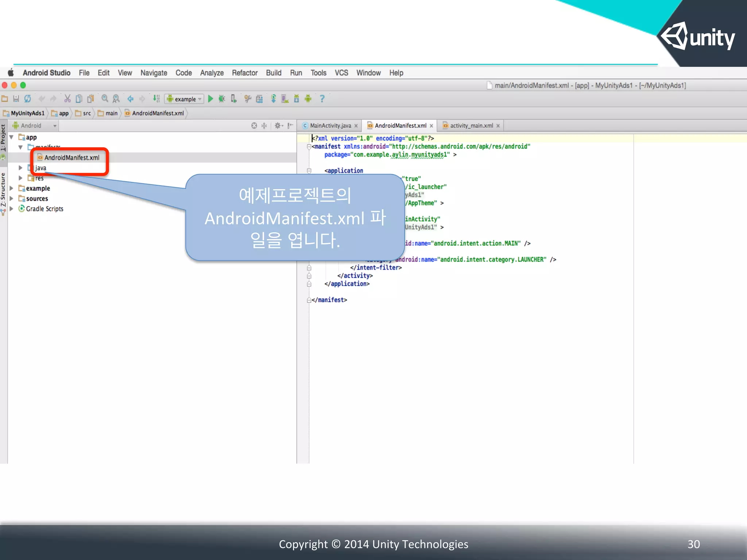Open the Android Studio application menu
The height and width of the screenshot is (560, 747).
tap(47, 73)
